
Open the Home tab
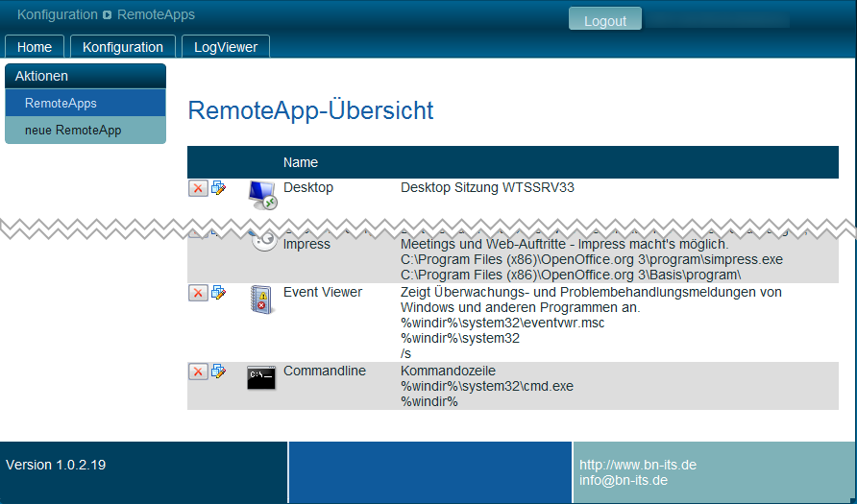[35, 47]
